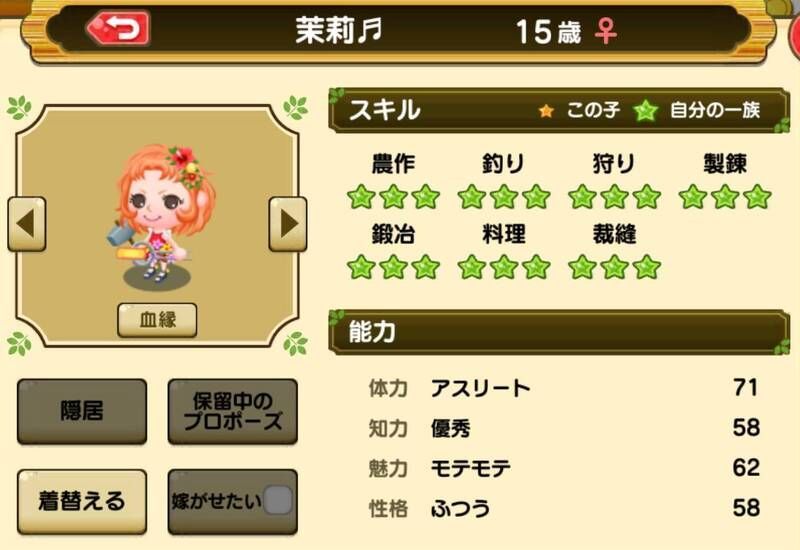
Task: Tap first green star under 農作
Action: pyautogui.click(x=361, y=197)
